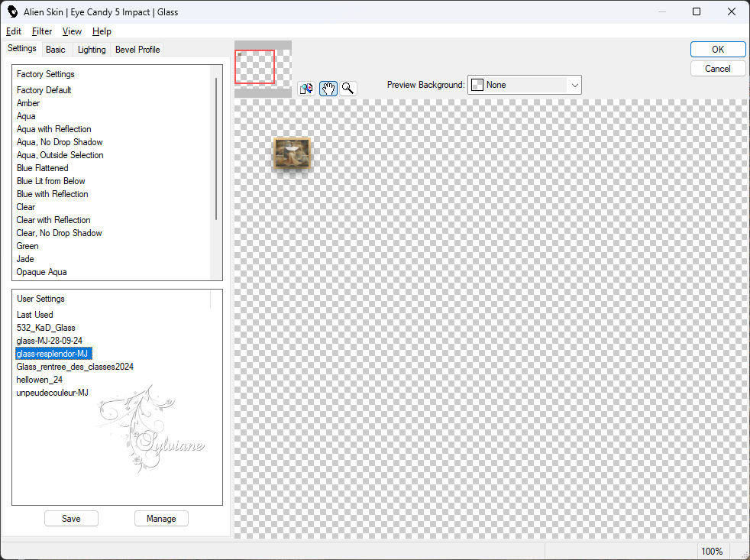
Task: Switch to the Bevel Profile tab
Action: point(137,50)
